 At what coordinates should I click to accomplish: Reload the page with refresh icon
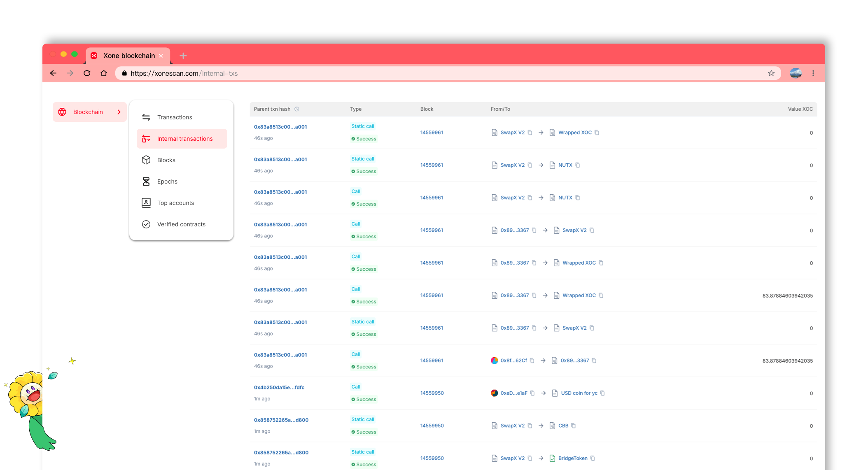point(87,73)
